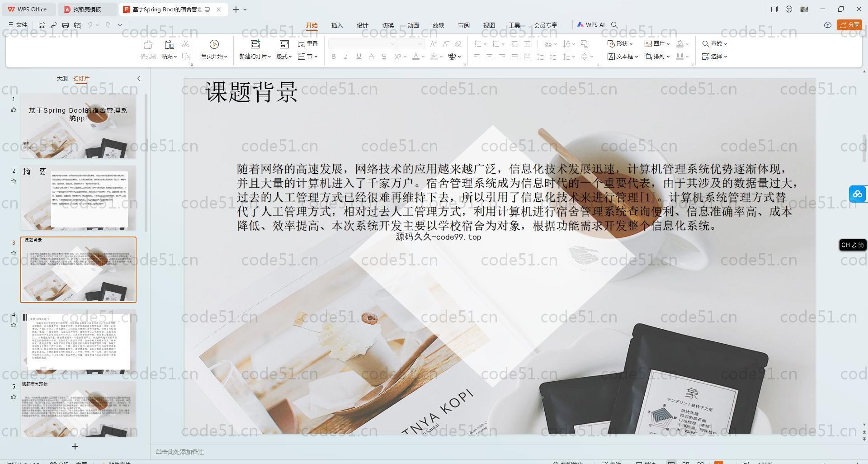Open the Insert (插入) ribbon tab
This screenshot has width=868, height=464.
click(337, 25)
